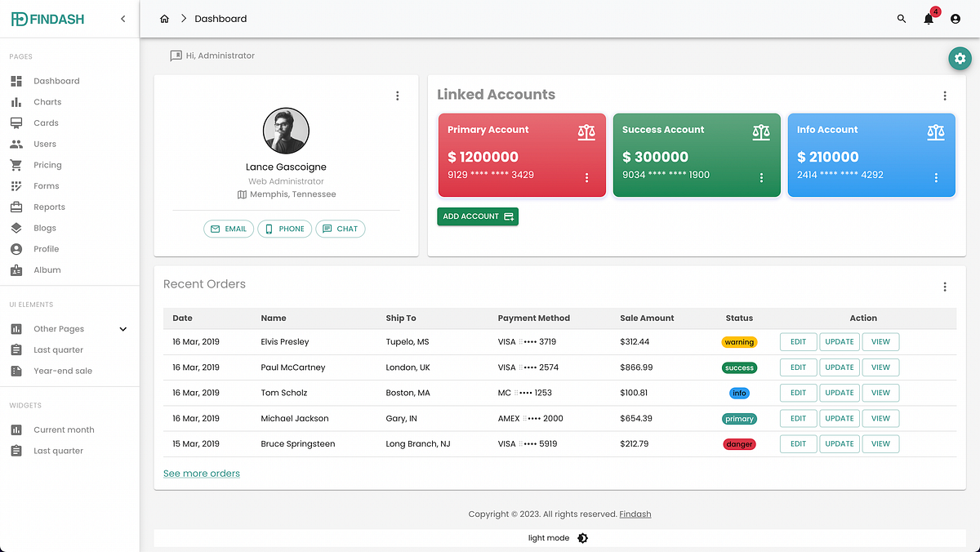The width and height of the screenshot is (980, 552).
Task: Toggle light mode in the footer
Action: pos(582,538)
